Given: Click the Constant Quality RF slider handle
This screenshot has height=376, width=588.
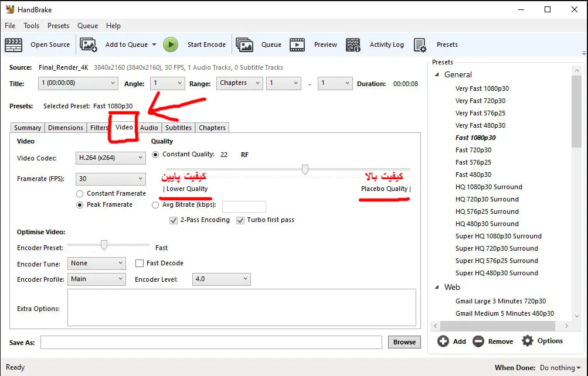Looking at the screenshot, I should point(305,170).
